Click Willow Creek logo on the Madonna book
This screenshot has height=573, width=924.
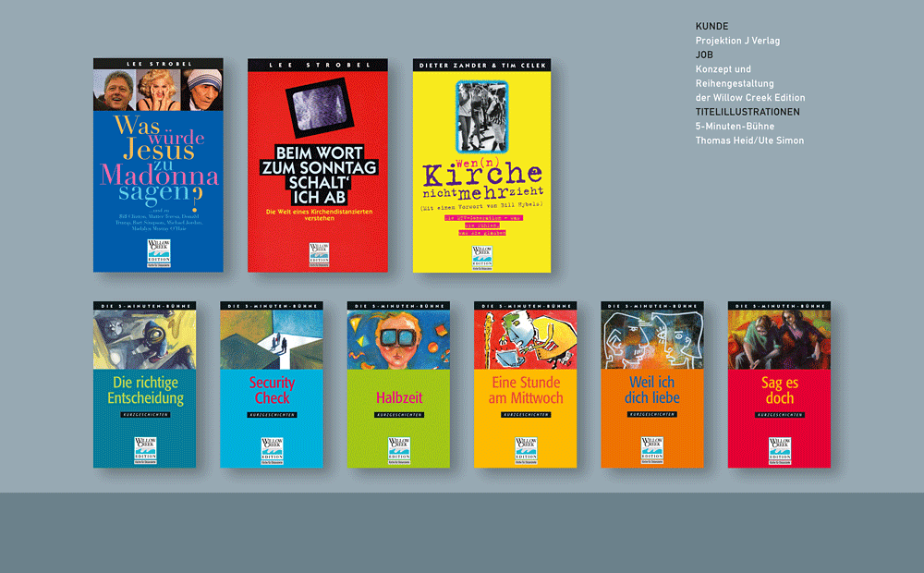158,253
